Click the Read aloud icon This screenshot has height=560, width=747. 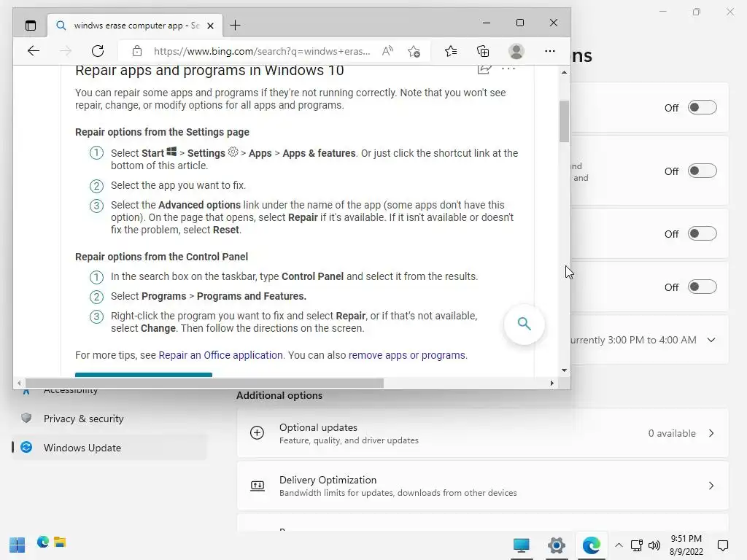pos(388,51)
